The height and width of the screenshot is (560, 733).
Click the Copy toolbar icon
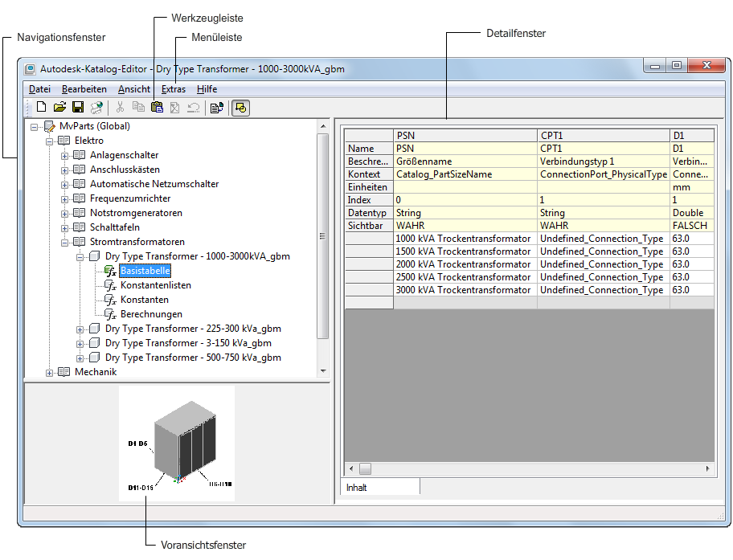coord(138,107)
